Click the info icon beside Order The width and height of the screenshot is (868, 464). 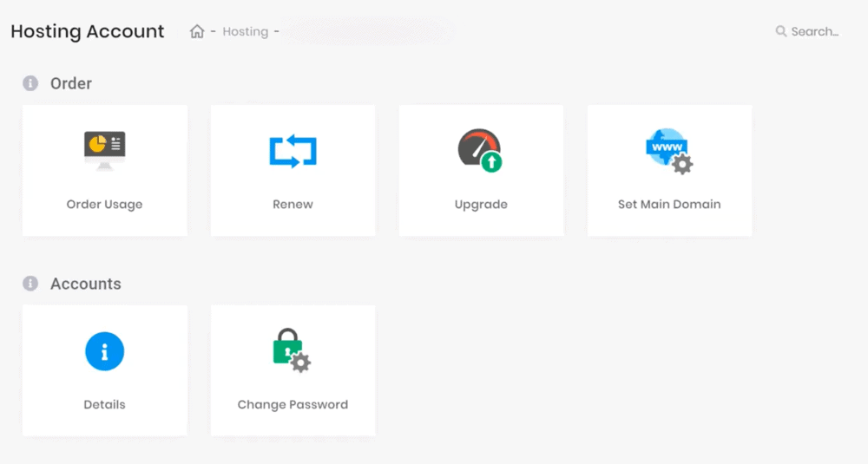point(30,83)
